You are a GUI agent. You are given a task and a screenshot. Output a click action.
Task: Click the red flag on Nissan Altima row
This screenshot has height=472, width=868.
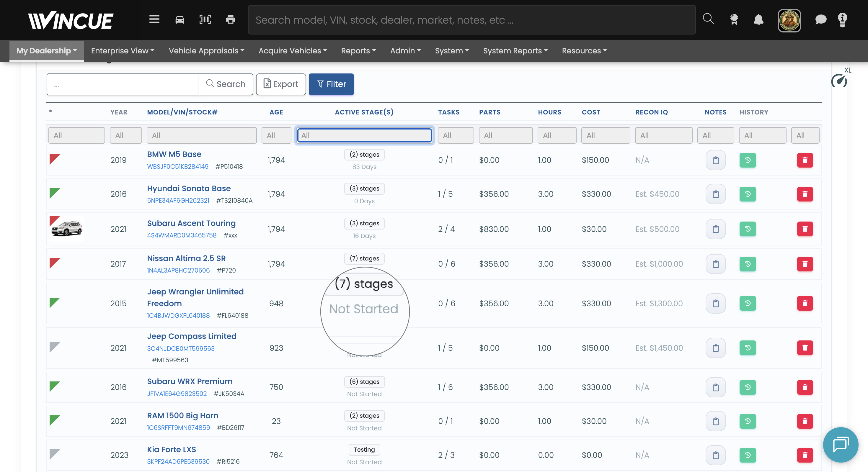[54, 263]
